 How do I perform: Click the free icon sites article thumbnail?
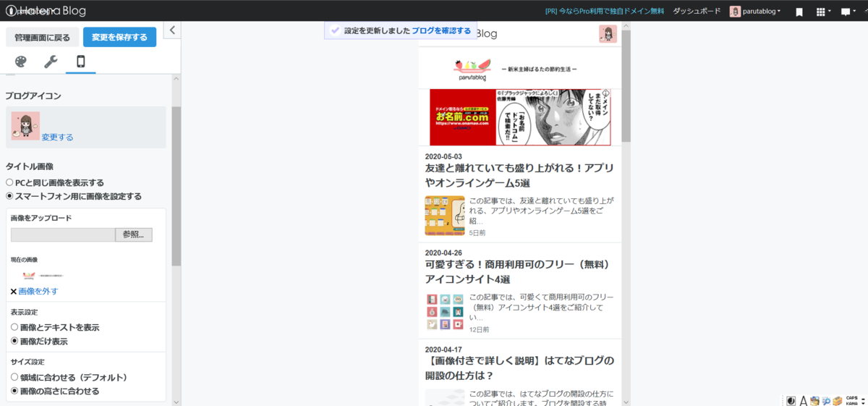pyautogui.click(x=445, y=312)
